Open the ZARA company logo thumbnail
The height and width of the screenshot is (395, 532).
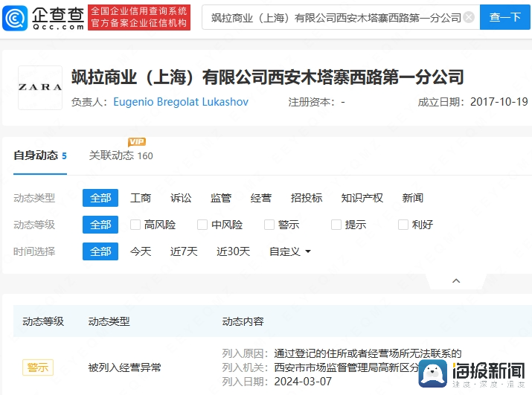pyautogui.click(x=40, y=88)
